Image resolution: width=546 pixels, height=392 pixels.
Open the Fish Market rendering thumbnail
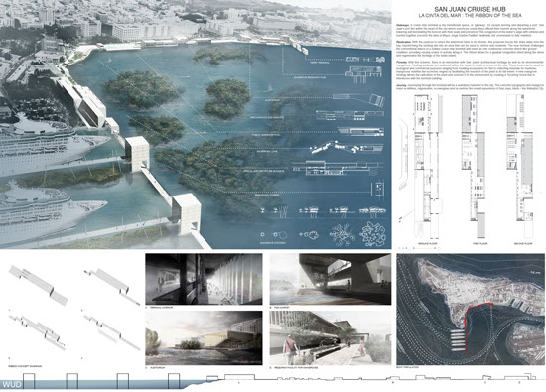(x=331, y=279)
